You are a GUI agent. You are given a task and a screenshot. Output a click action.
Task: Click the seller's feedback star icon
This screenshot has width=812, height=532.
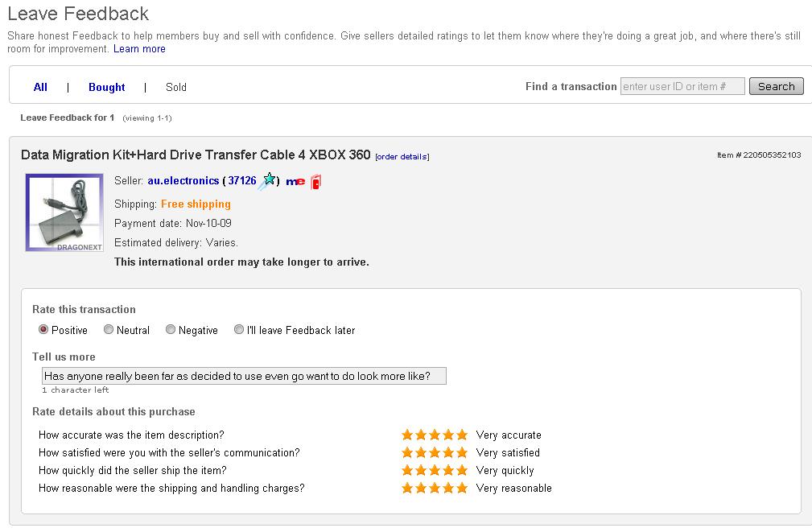pos(268,180)
